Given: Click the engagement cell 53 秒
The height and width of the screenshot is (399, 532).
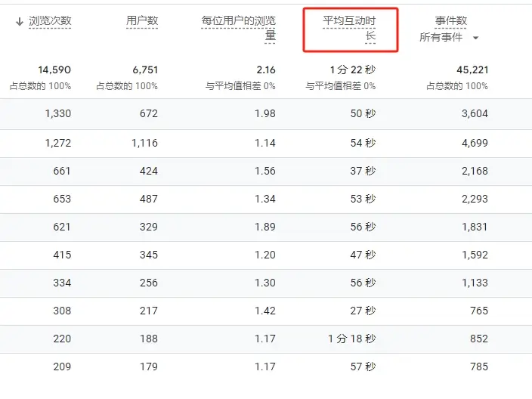Looking at the screenshot, I should tap(363, 199).
